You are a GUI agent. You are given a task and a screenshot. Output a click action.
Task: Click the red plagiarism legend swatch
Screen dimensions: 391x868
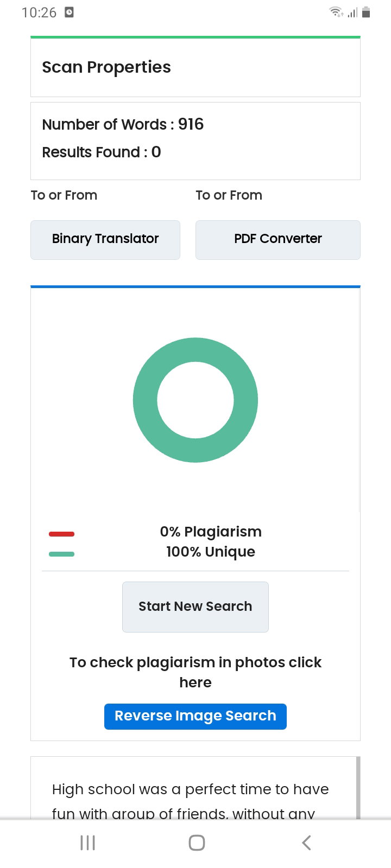[61, 534]
